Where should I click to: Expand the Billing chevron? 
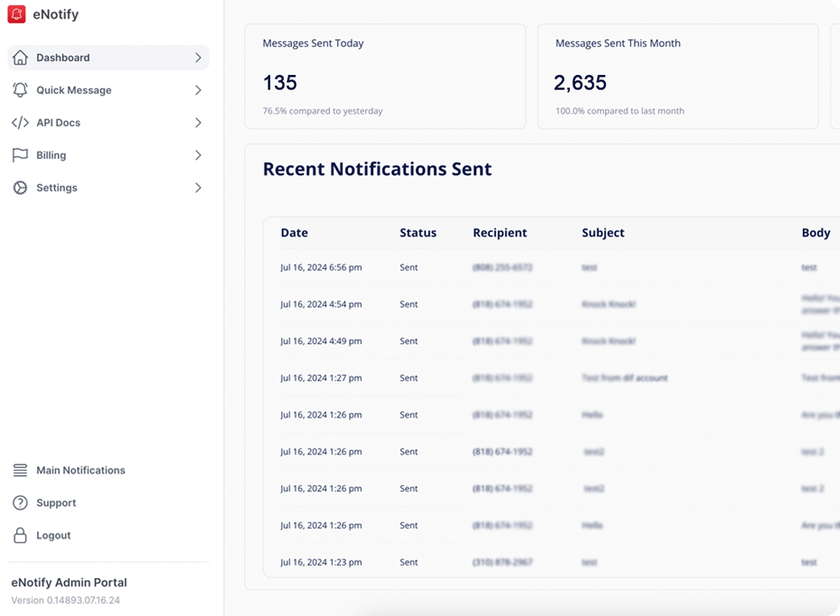coord(198,155)
